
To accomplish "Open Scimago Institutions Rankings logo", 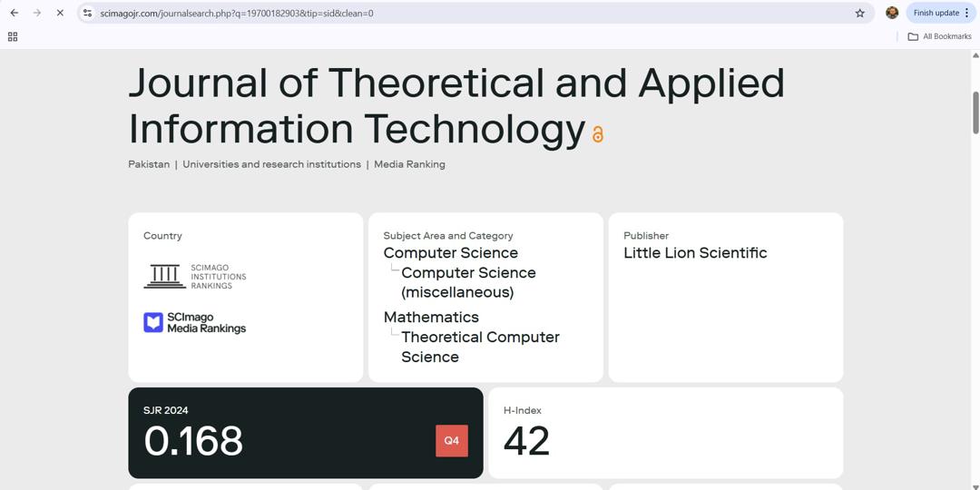I will click(195, 276).
